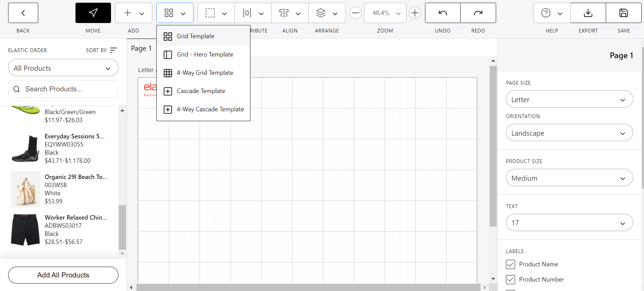Screen dimensions: 644x291
Task: Expand the Page Size Letter dropdown
Action: tap(569, 99)
